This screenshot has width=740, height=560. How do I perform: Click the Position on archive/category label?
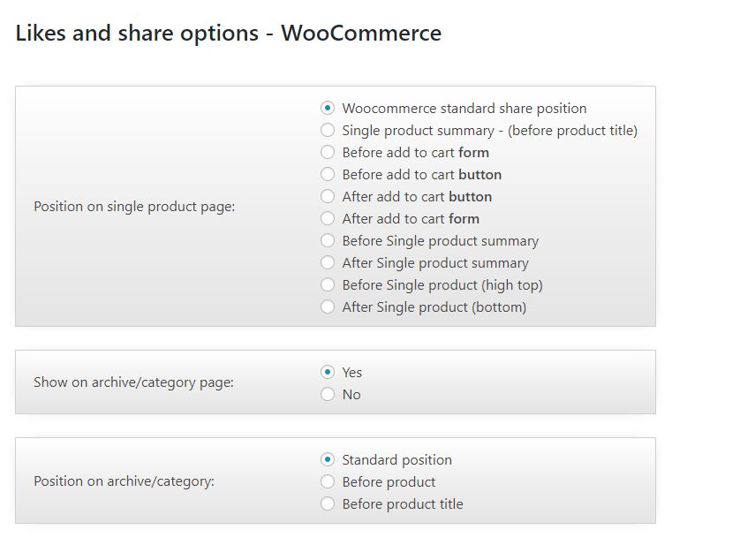(124, 482)
